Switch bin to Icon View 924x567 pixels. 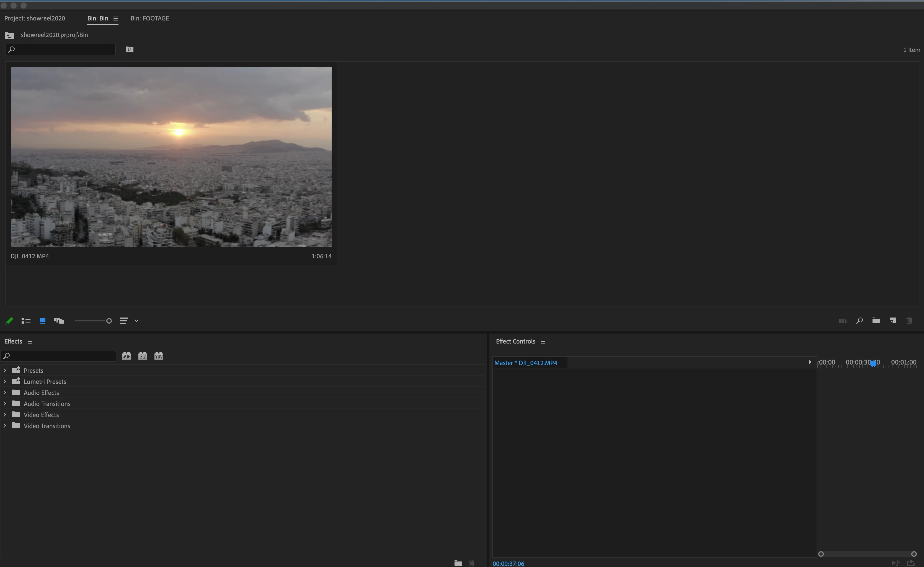coord(42,321)
